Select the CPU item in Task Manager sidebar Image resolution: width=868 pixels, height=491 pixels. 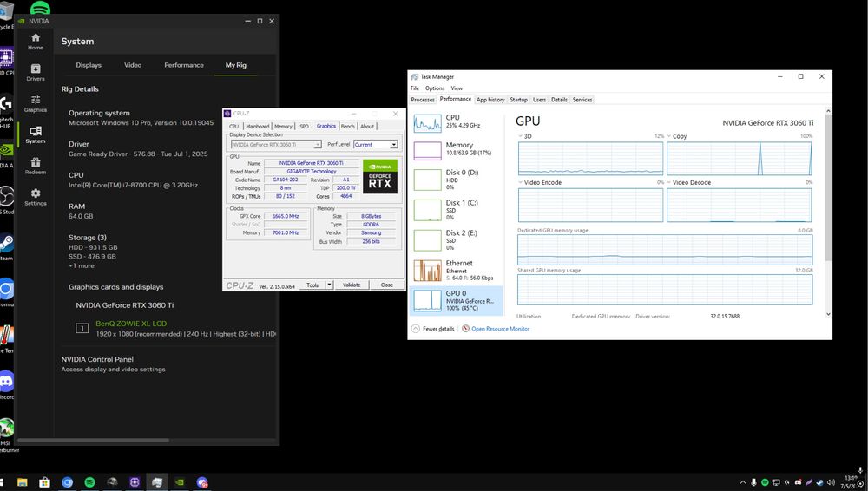pos(457,122)
